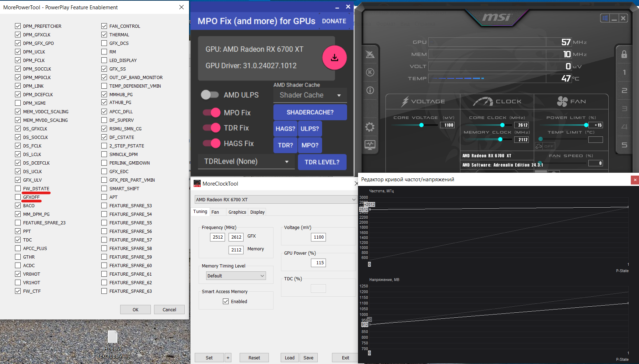This screenshot has height=364, width=639.
Task: Toggle the TDR Fix switch
Action: (x=212, y=128)
